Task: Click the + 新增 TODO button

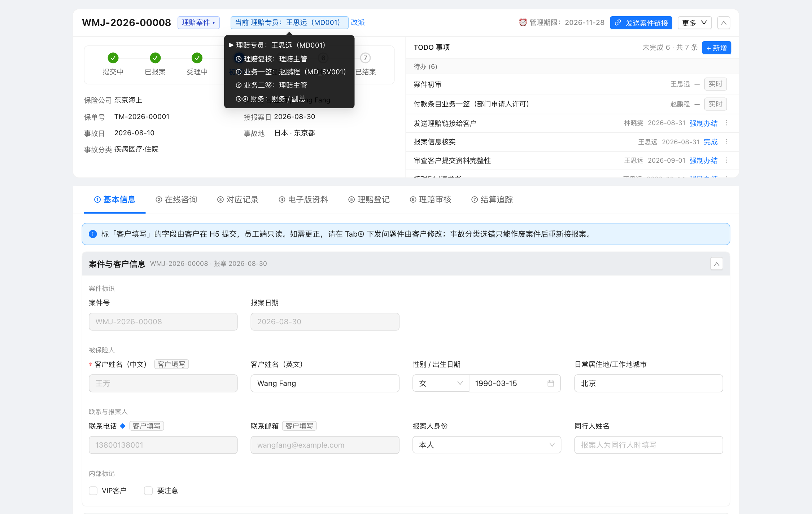Action: coord(716,48)
